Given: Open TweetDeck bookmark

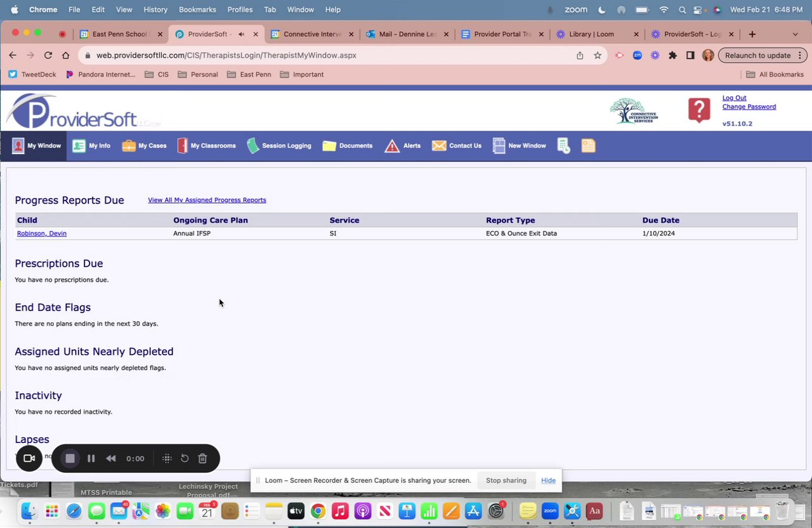Looking at the screenshot, I should (32, 75).
